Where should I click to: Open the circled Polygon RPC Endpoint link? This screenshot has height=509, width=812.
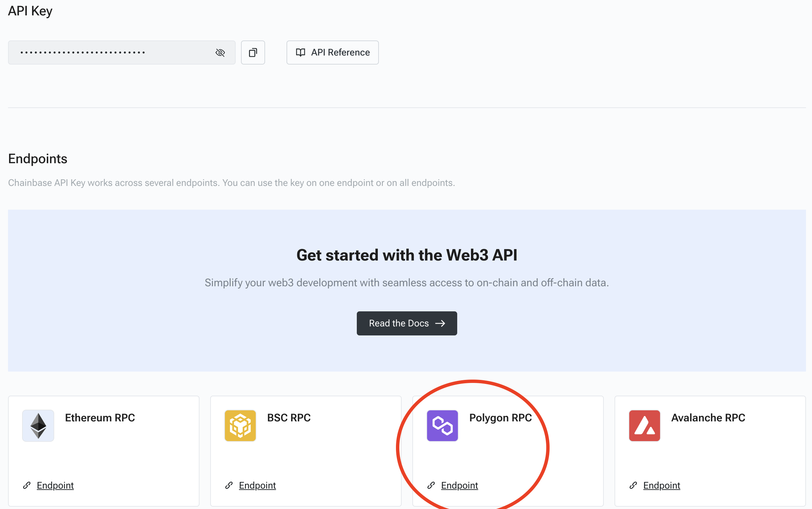point(459,485)
